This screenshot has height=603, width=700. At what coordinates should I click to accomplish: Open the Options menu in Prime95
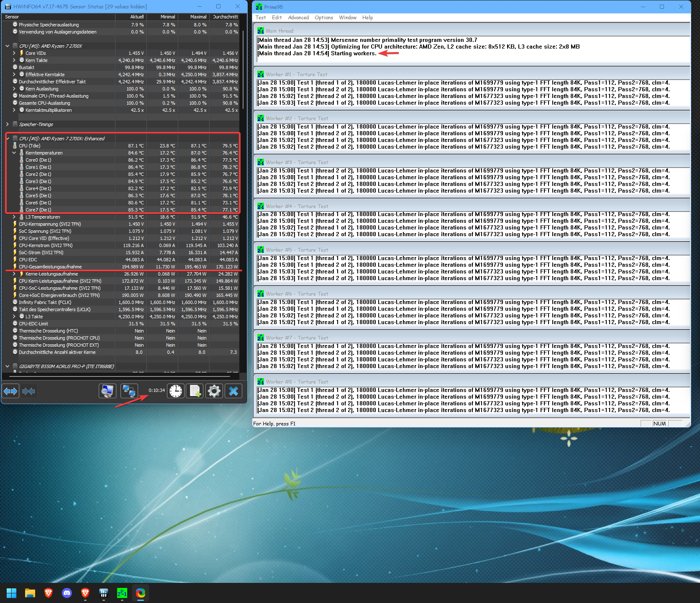coord(324,18)
